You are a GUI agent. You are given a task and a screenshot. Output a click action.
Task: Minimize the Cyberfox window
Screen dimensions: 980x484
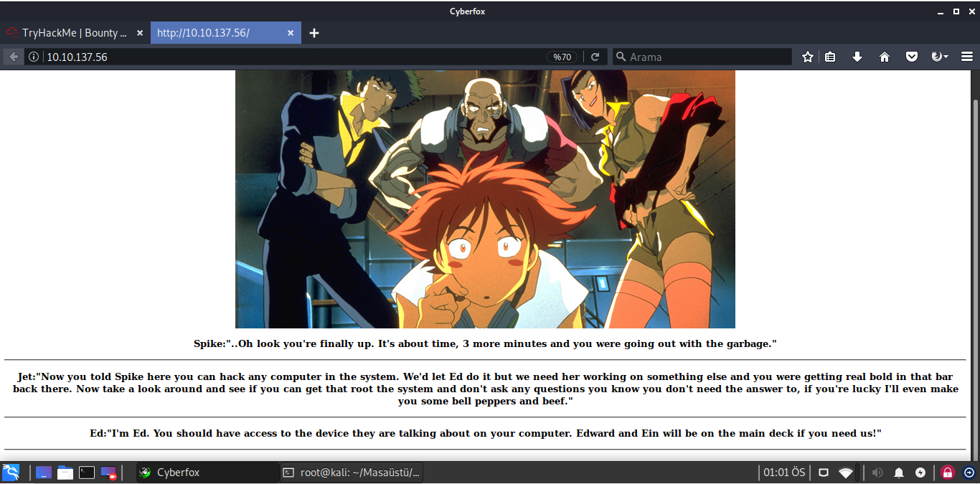(941, 11)
